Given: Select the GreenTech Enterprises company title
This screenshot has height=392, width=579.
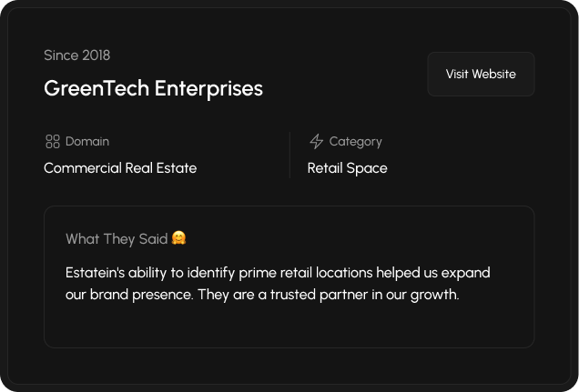Looking at the screenshot, I should [x=153, y=88].
